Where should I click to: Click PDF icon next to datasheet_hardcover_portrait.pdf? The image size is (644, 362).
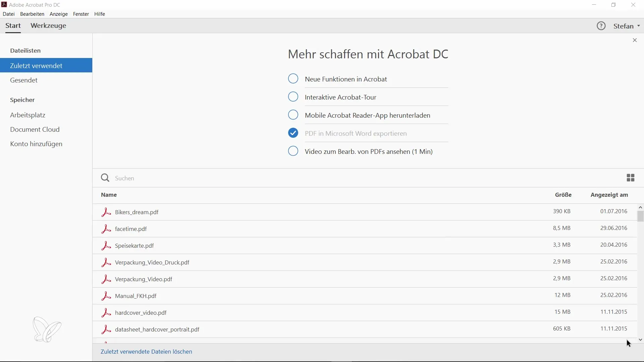click(106, 329)
